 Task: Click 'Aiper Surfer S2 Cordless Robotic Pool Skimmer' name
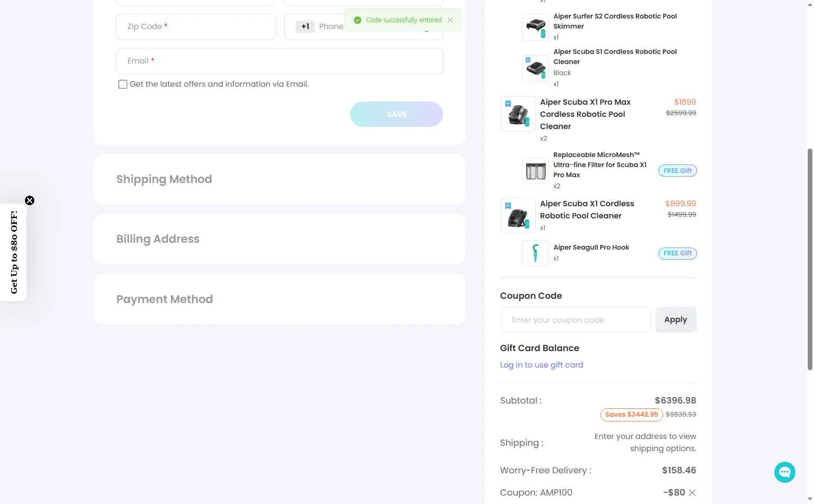[615, 21]
